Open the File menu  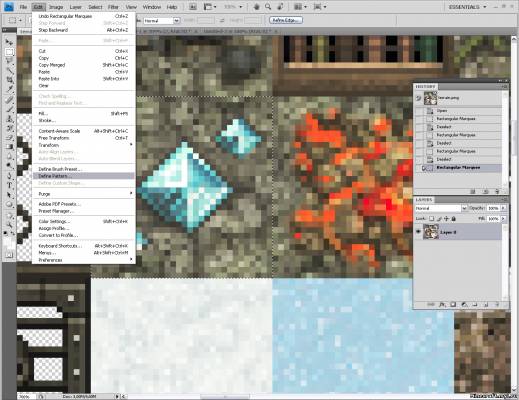[23, 7]
